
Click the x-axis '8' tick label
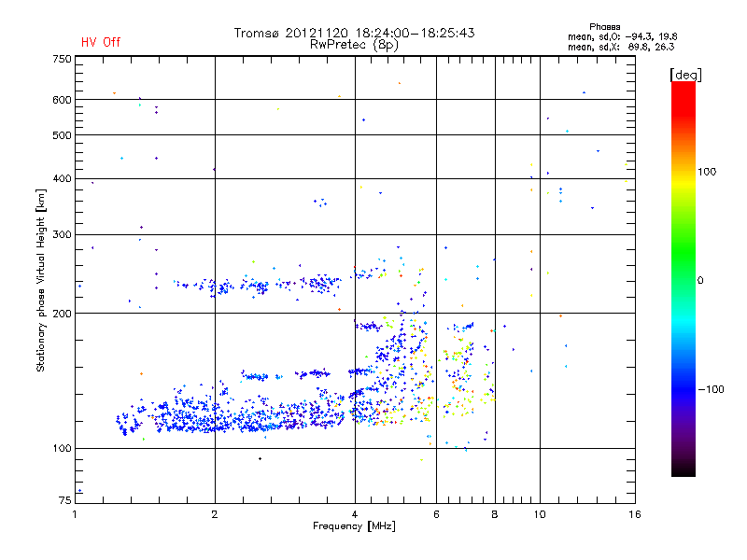click(x=495, y=514)
